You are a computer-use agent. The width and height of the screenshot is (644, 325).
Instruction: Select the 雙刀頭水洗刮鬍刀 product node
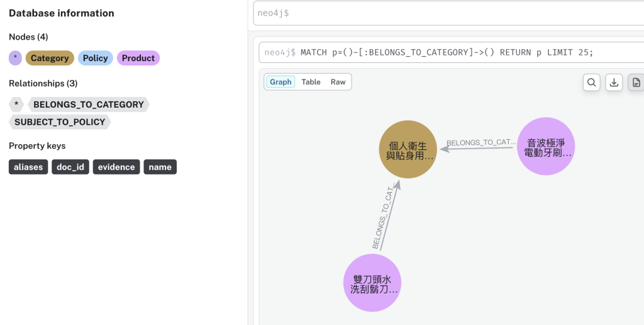(372, 283)
